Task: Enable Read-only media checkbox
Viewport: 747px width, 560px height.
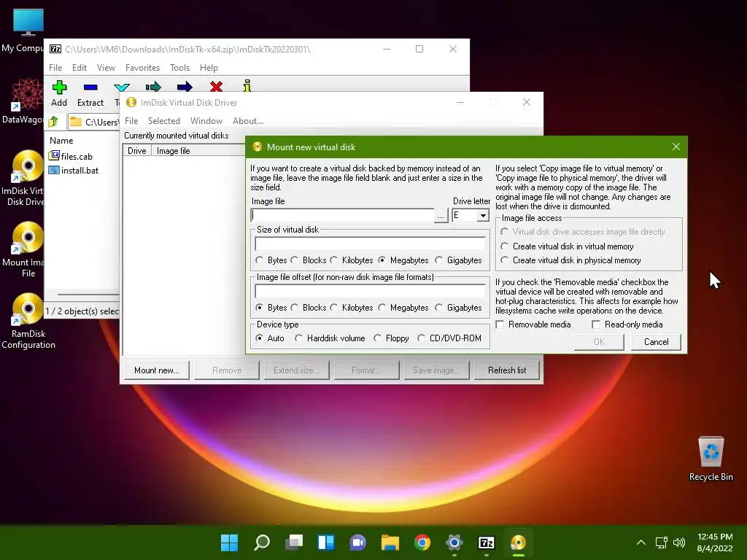Action: pyautogui.click(x=627, y=324)
